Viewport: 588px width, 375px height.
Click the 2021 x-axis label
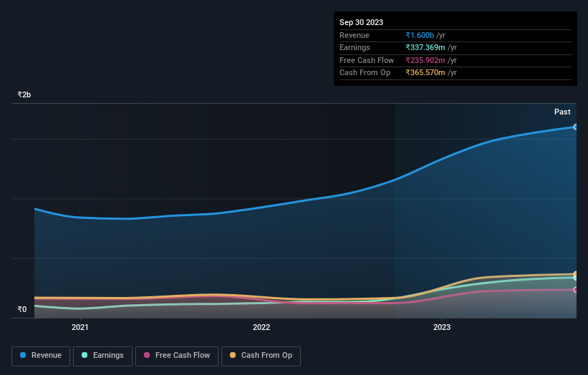(80, 327)
